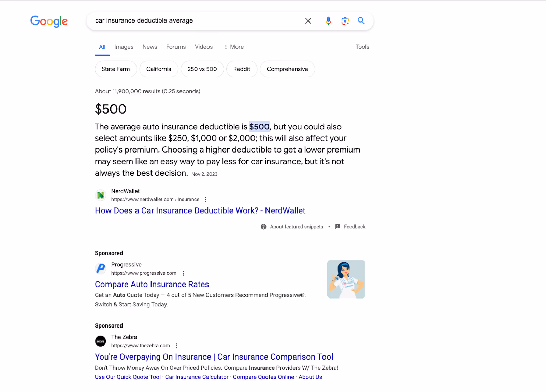Click the highlighted $500 in snippet text
546x392 pixels.
[259, 127]
